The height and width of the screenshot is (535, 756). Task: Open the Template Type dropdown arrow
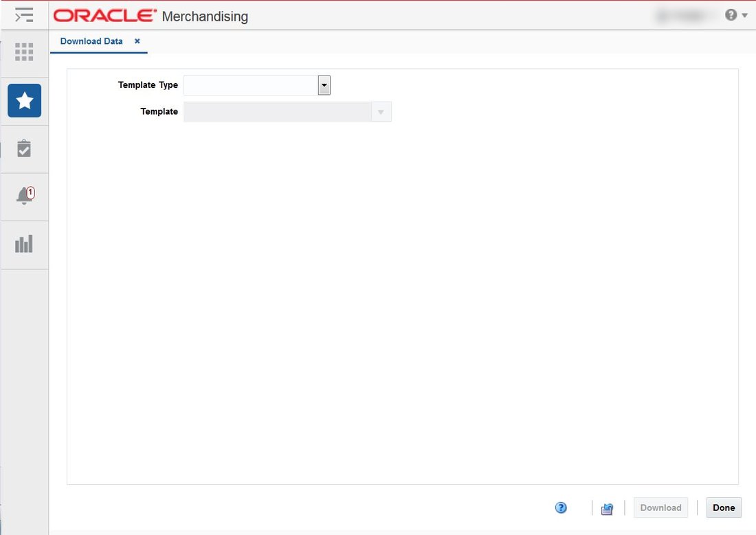324,85
